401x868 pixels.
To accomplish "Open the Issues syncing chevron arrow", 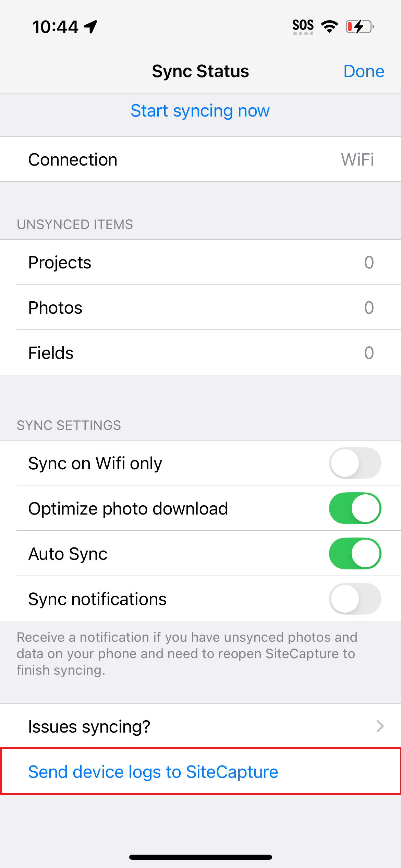I will point(380,726).
